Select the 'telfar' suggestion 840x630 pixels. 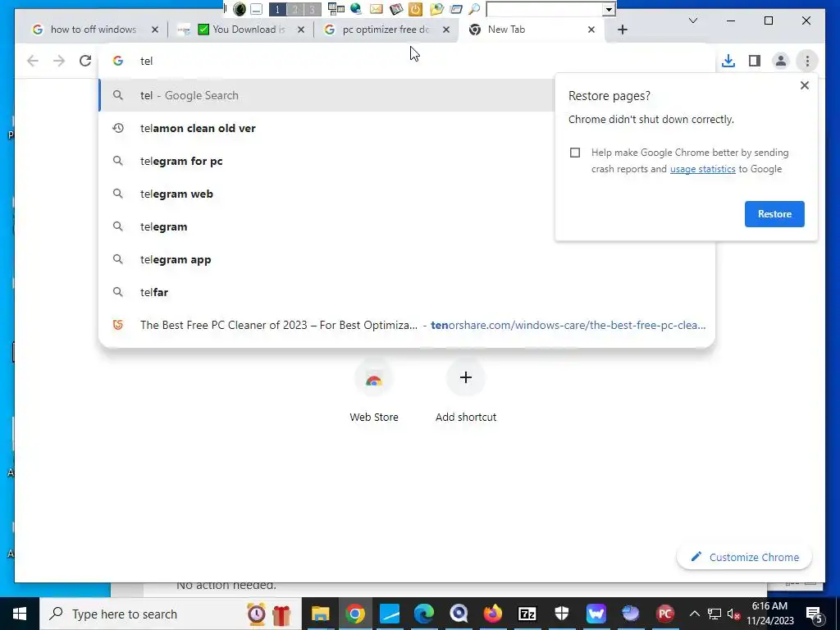pos(407,292)
